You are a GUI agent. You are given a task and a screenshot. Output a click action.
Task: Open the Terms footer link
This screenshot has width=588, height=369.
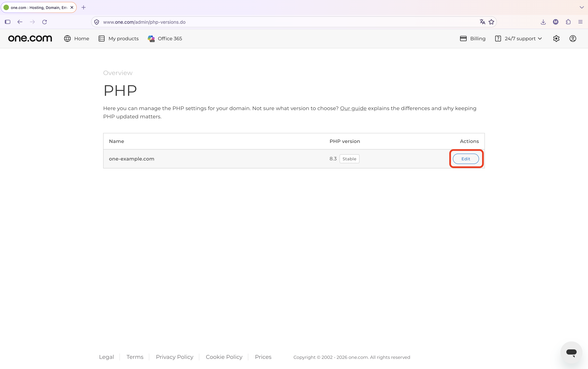click(x=135, y=357)
